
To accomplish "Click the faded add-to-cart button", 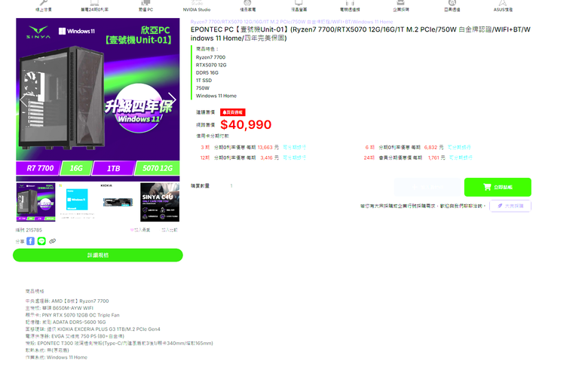I will tap(427, 187).
